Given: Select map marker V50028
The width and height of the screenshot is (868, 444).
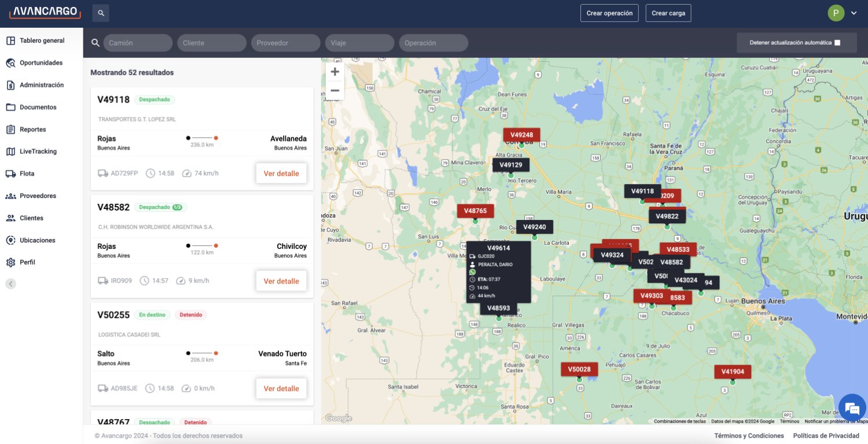Looking at the screenshot, I should [579, 369].
